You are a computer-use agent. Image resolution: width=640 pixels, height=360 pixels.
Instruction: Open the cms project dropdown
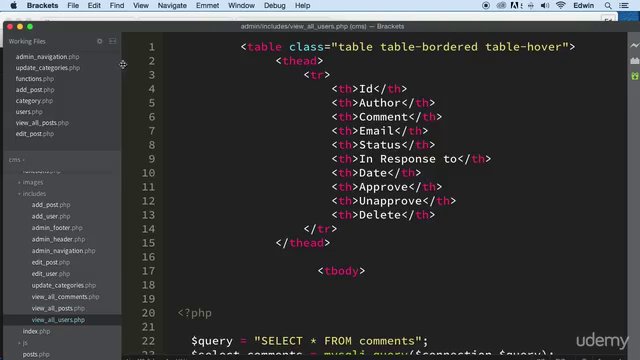click(x=16, y=160)
